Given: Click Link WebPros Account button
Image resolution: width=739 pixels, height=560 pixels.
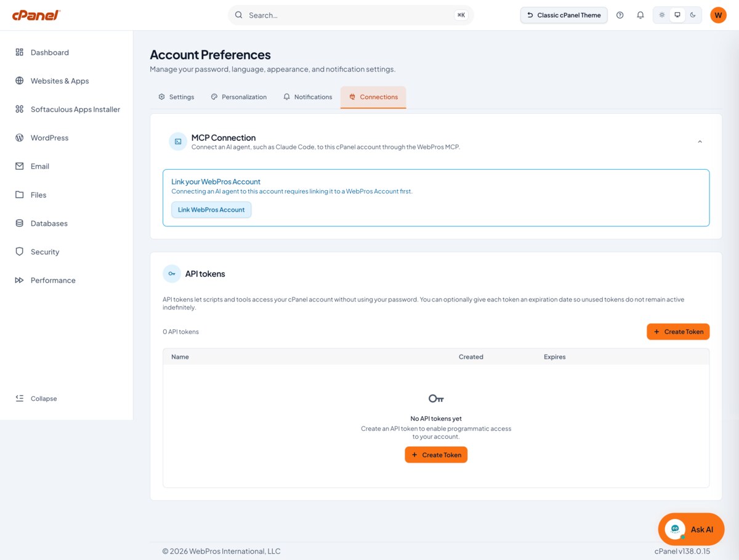Looking at the screenshot, I should click(x=211, y=210).
